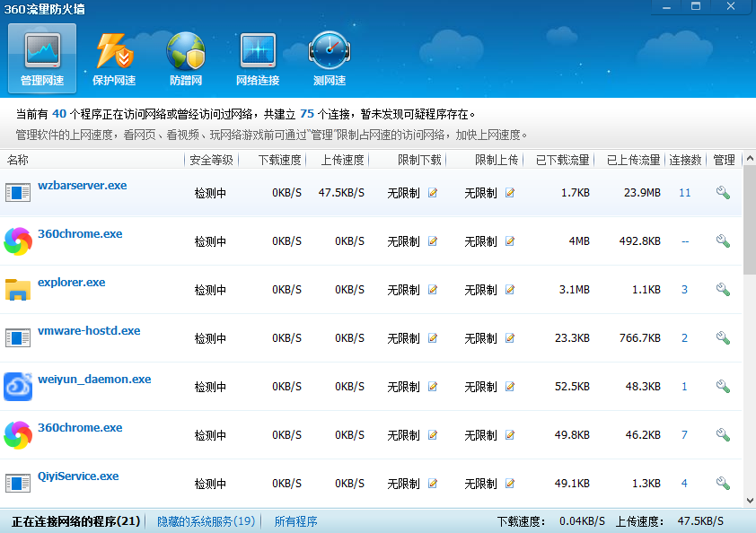Image resolution: width=756 pixels, height=533 pixels.
Task: Edit upload limit for vmware-hostd.exe
Action: [x=510, y=338]
